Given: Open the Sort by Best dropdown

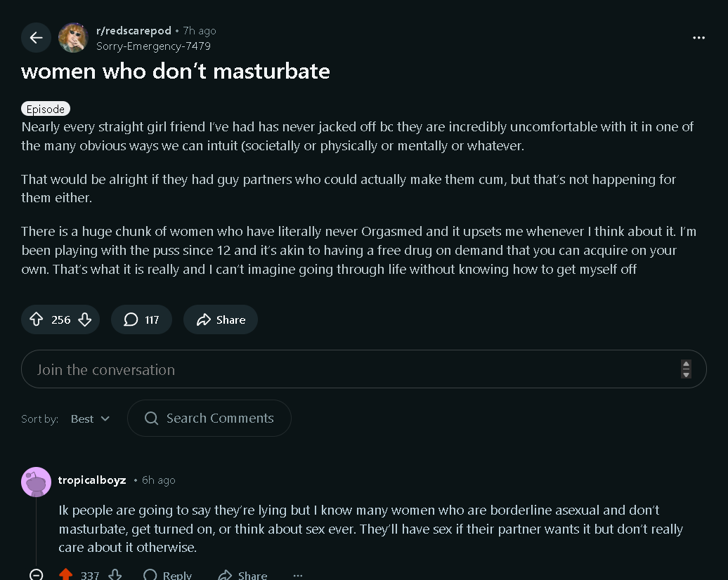Looking at the screenshot, I should point(91,418).
